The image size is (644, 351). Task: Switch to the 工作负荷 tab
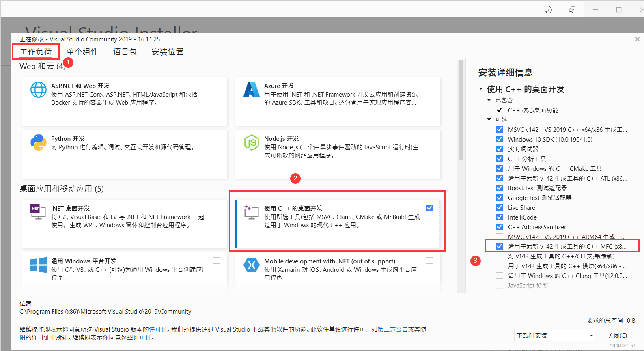coord(36,52)
